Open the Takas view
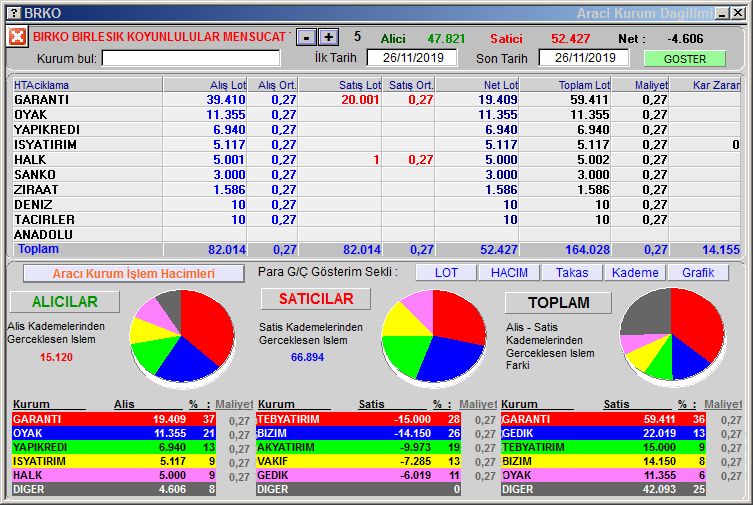The image size is (753, 505). pyautogui.click(x=572, y=273)
